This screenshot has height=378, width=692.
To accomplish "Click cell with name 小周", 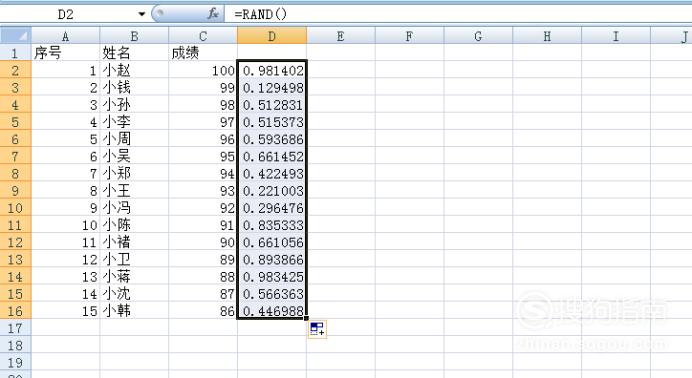I will 134,139.
